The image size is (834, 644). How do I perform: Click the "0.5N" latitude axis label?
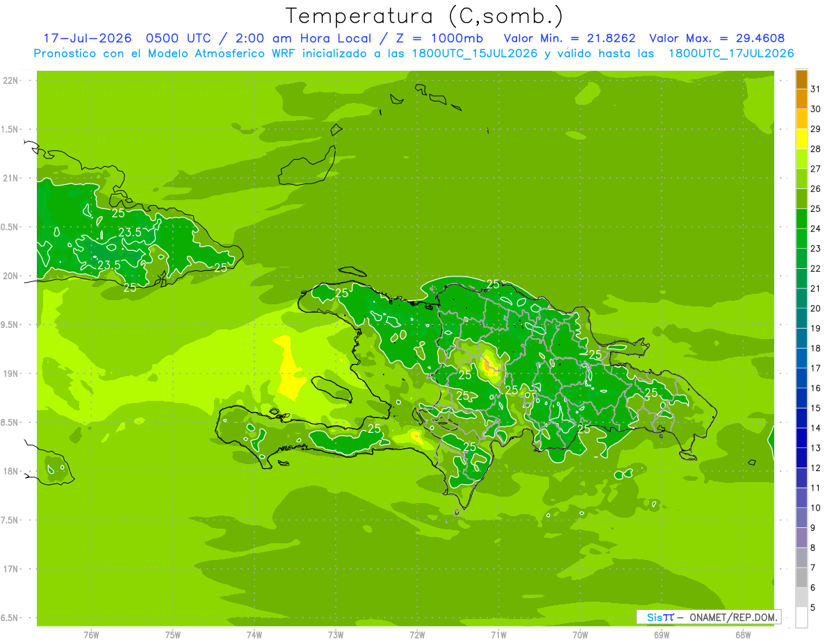(10, 227)
